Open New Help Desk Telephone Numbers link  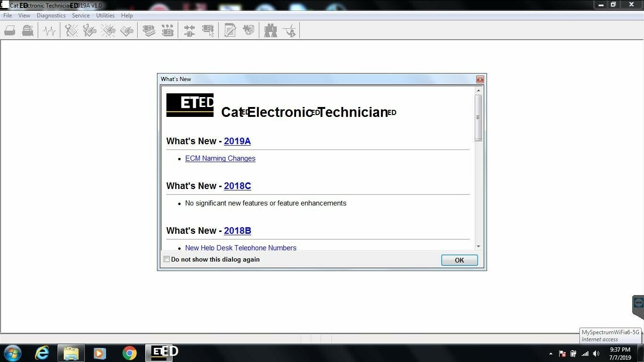[241, 247]
